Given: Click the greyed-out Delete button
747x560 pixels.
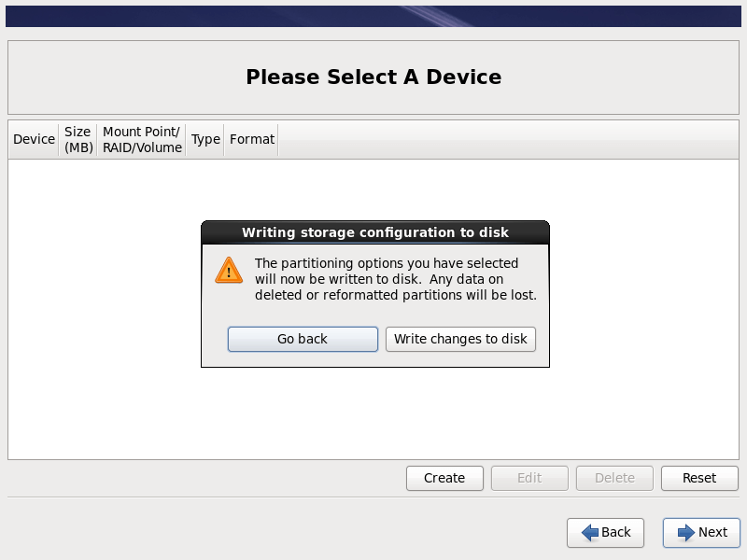Looking at the screenshot, I should point(614,478).
